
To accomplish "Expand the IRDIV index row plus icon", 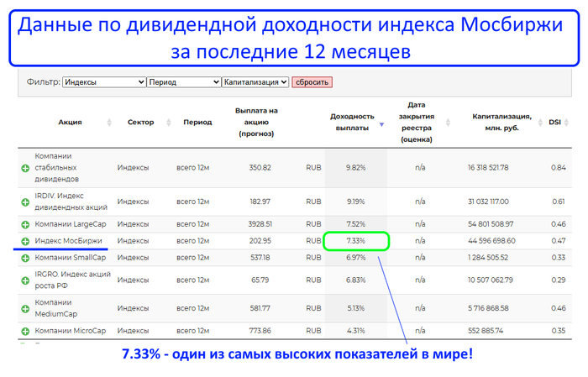I will click(x=25, y=202).
